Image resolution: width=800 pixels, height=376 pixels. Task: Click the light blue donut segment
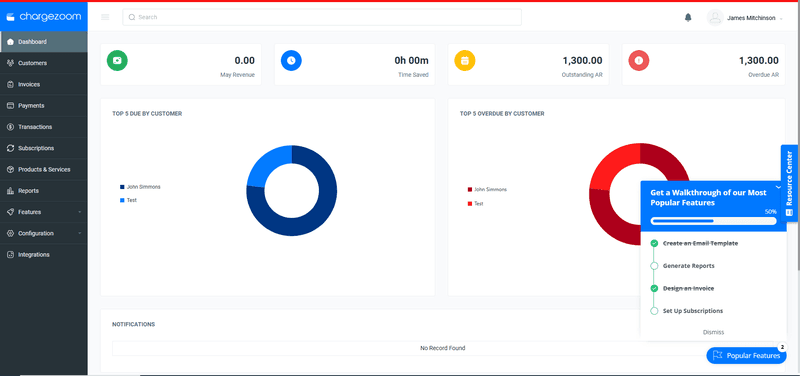[266, 162]
